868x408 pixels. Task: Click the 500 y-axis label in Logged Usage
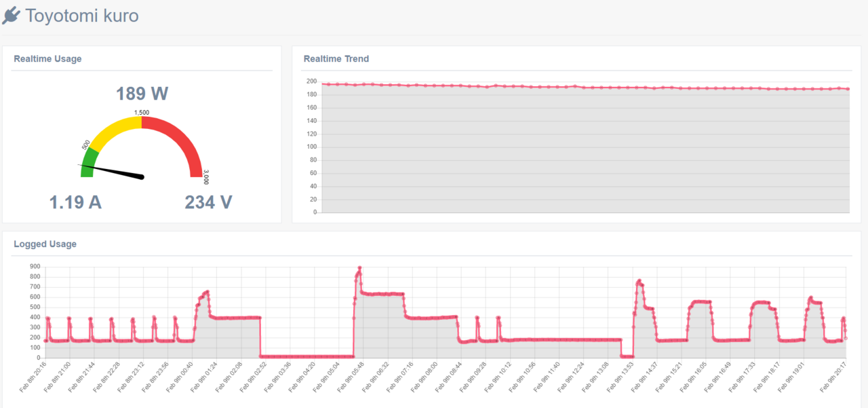[35, 307]
